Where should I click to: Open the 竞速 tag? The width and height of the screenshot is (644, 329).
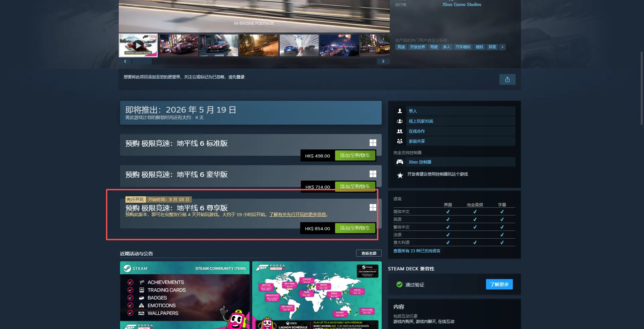pos(401,47)
